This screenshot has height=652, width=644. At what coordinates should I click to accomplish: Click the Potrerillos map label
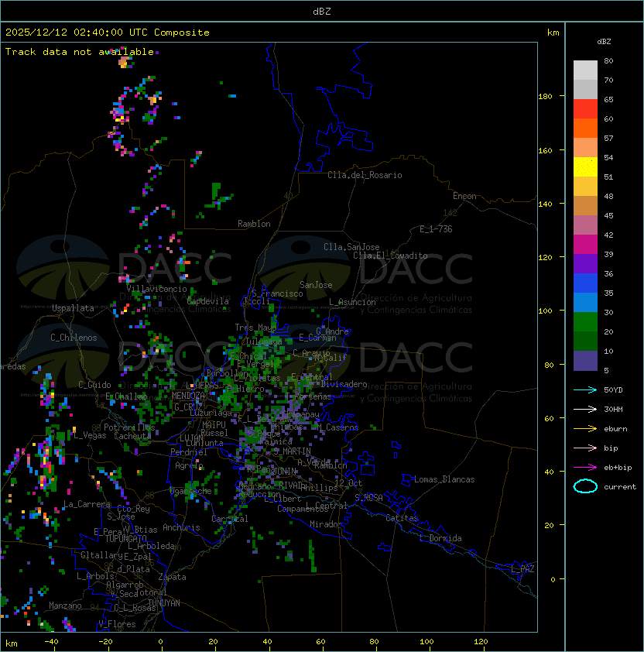(x=129, y=427)
